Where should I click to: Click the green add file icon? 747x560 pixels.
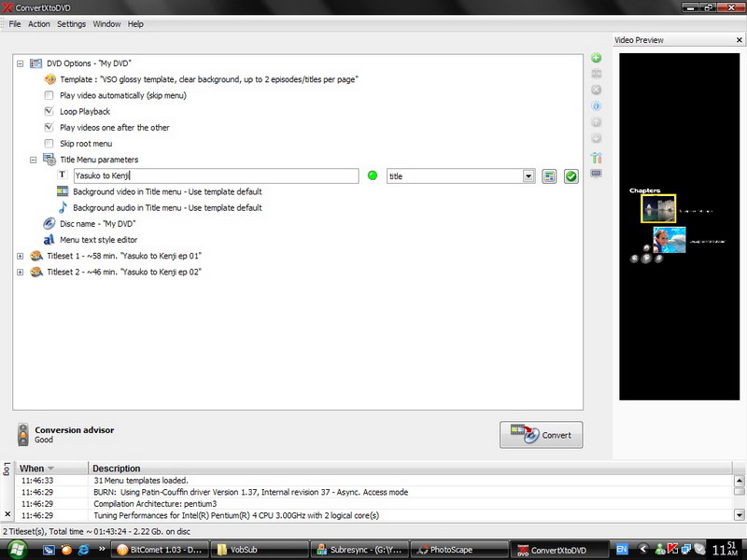click(596, 58)
